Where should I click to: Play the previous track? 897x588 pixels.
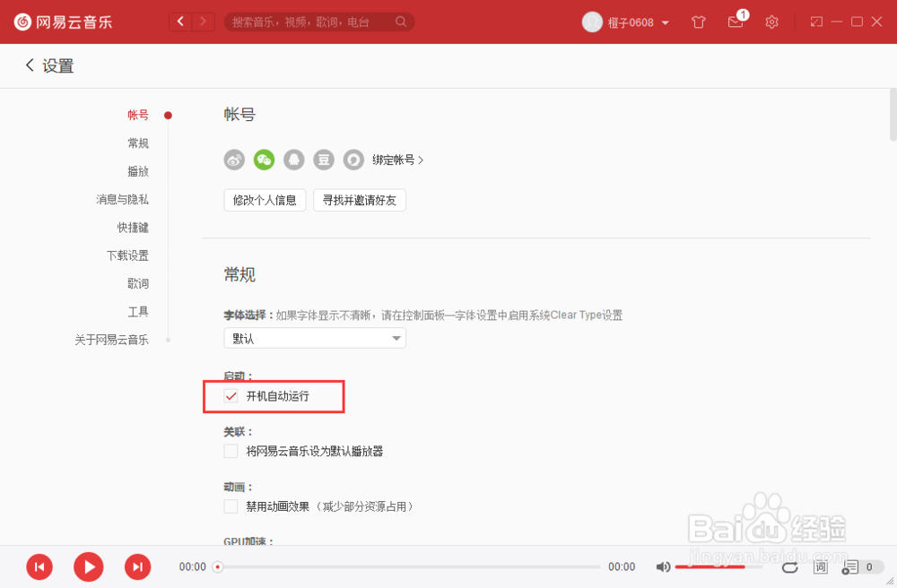pos(39,566)
